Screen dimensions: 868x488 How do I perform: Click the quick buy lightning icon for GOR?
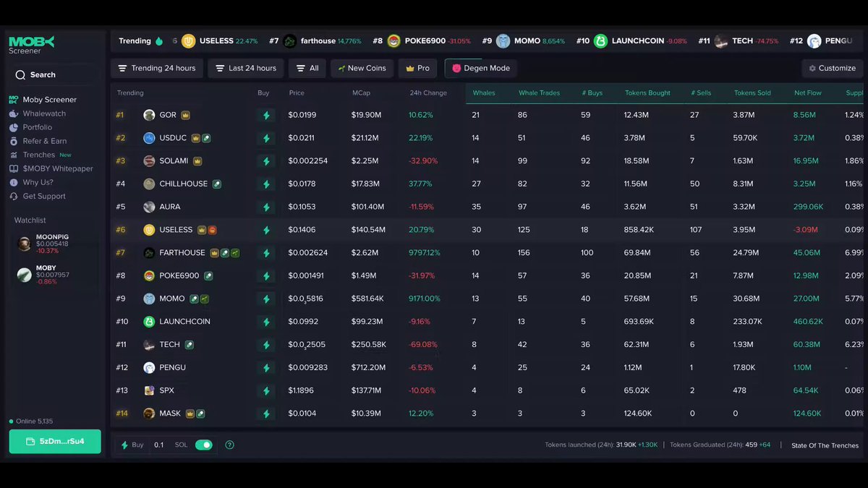click(x=266, y=115)
